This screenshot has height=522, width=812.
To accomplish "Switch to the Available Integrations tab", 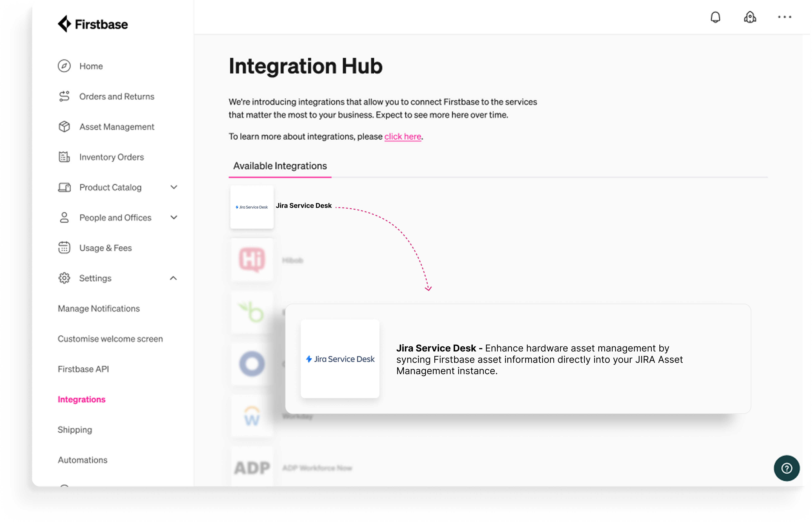I will [280, 166].
